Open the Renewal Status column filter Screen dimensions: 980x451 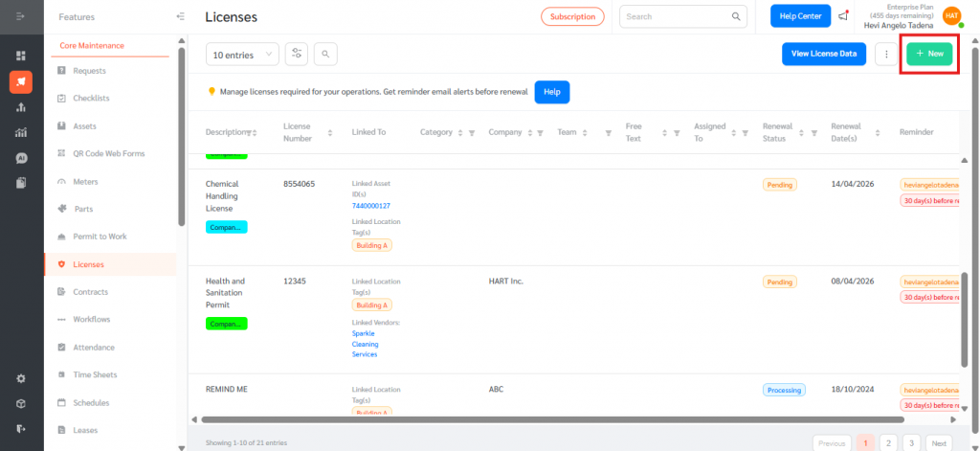tap(815, 133)
